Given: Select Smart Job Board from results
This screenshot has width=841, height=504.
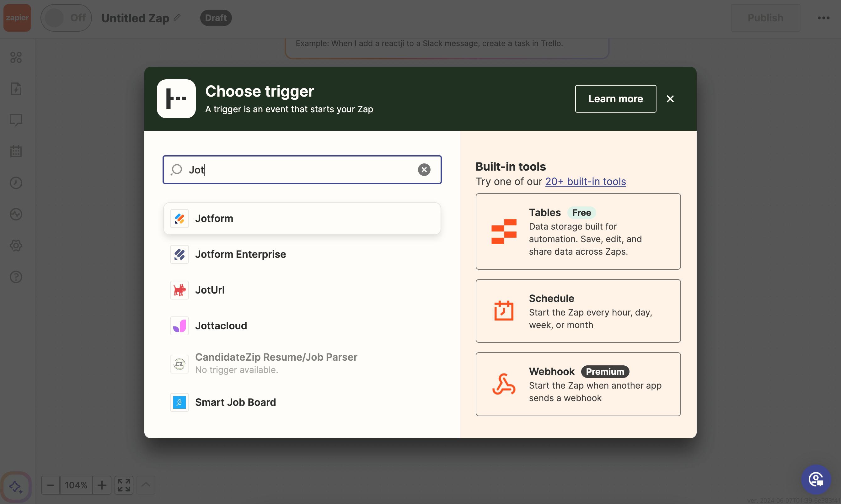Looking at the screenshot, I should (302, 402).
